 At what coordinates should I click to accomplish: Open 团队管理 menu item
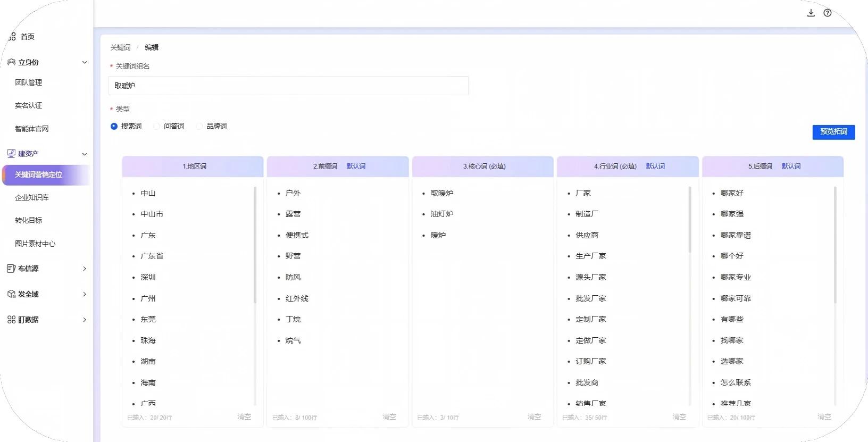pos(29,82)
